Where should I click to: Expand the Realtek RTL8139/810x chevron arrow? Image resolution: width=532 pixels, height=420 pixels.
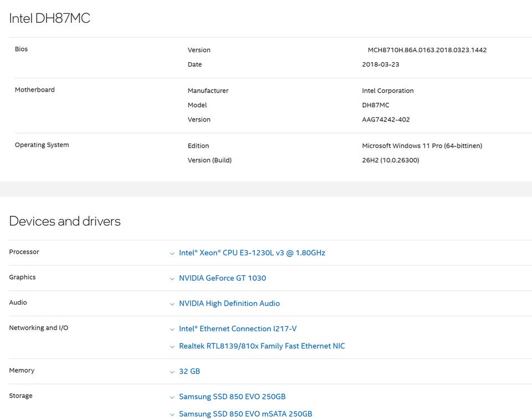pyautogui.click(x=172, y=347)
